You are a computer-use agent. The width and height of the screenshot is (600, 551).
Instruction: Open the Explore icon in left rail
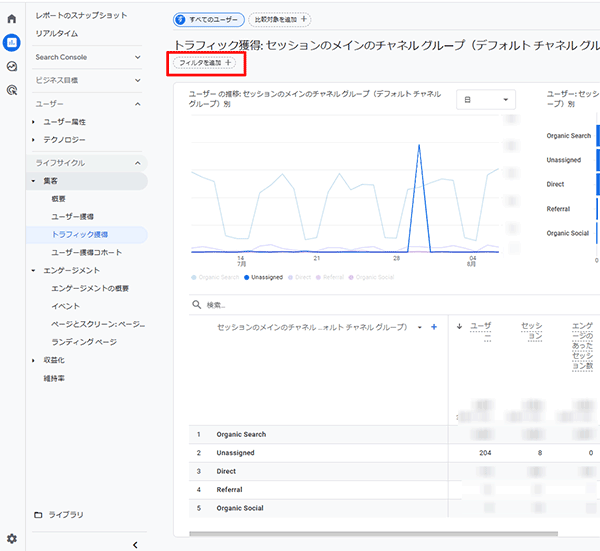[12, 66]
